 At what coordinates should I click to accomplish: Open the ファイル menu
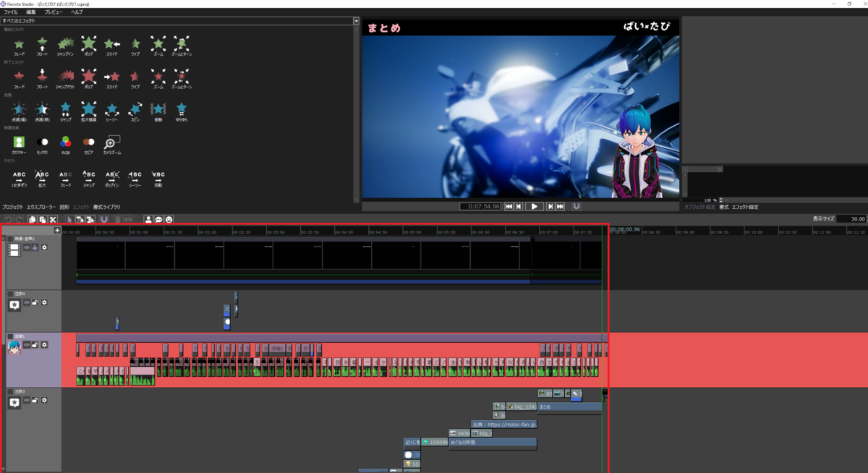[x=10, y=12]
